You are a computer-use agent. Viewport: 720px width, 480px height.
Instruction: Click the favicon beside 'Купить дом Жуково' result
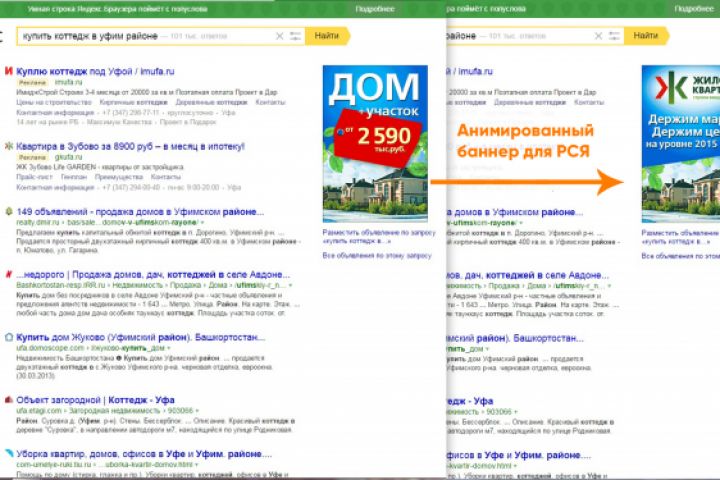[8, 337]
